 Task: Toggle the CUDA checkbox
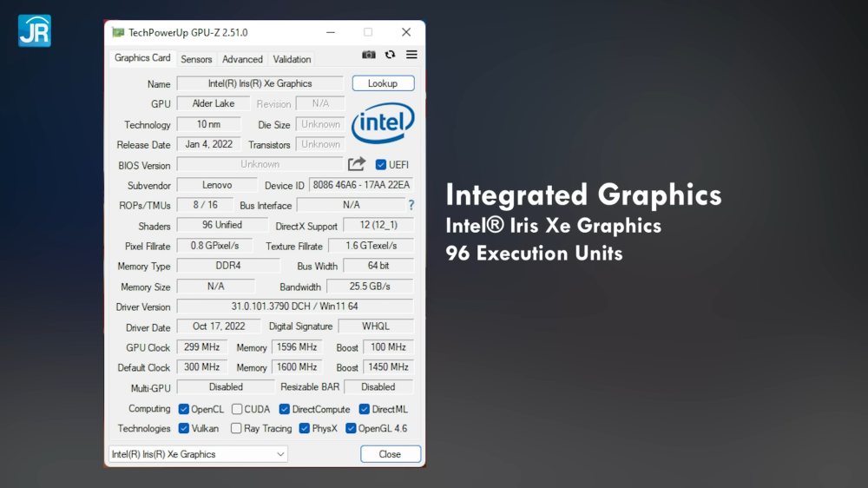point(237,409)
